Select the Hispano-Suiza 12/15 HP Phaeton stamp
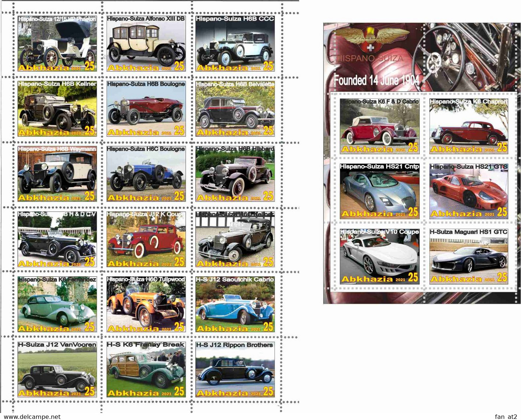 (x=57, y=43)
